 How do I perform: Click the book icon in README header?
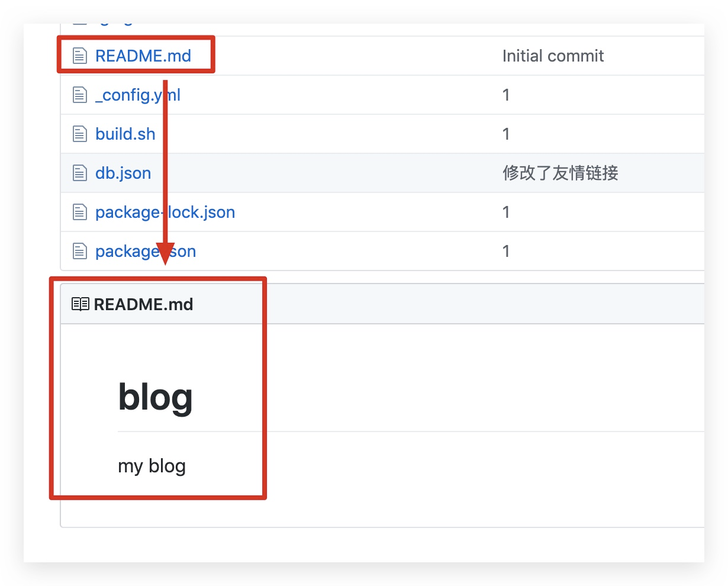(x=80, y=304)
